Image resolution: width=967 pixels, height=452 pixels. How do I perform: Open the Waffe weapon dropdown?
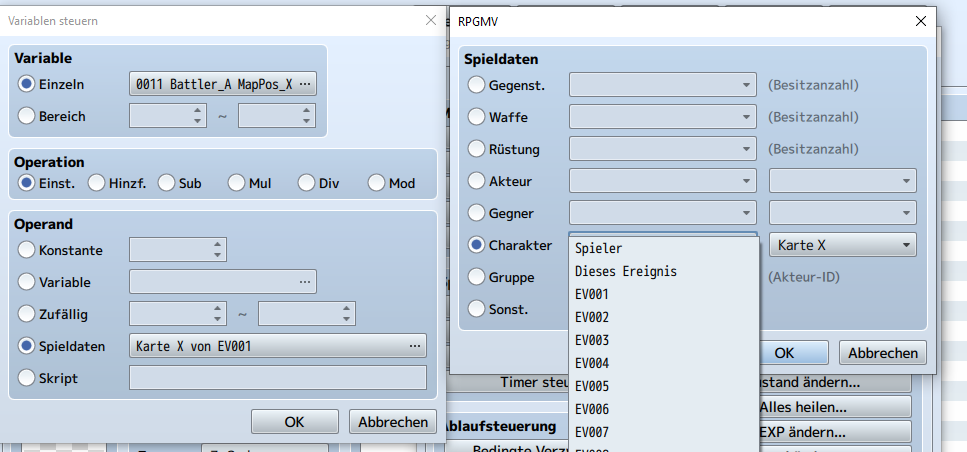pyautogui.click(x=662, y=117)
